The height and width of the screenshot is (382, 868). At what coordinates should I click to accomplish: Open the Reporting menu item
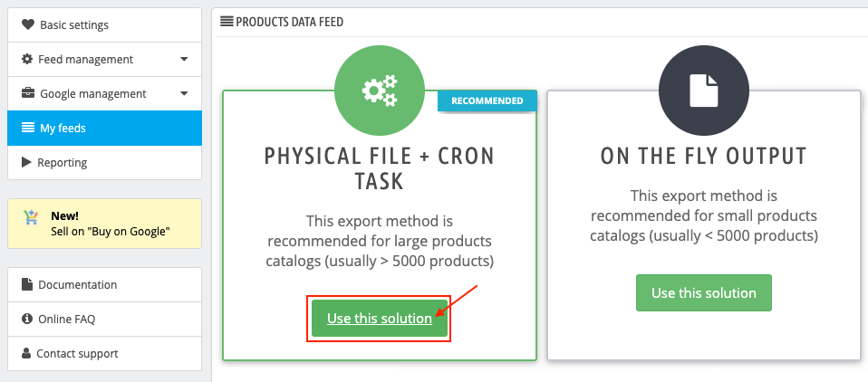[104, 163]
